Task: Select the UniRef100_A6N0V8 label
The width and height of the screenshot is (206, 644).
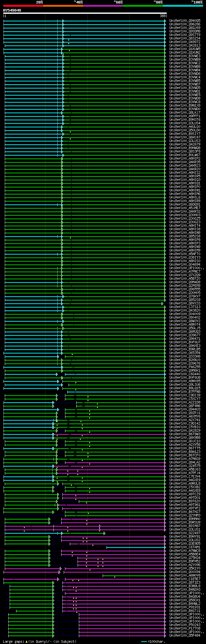Action: (185, 575)
